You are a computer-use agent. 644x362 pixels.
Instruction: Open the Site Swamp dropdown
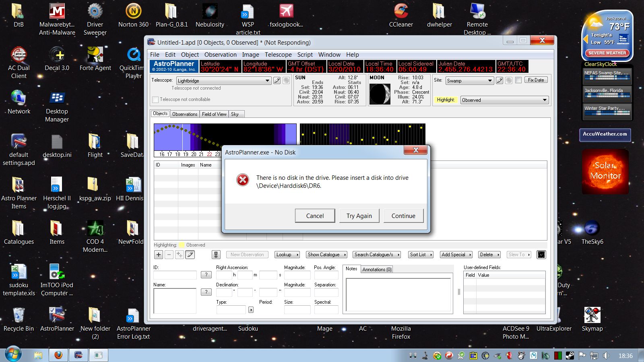coord(469,81)
